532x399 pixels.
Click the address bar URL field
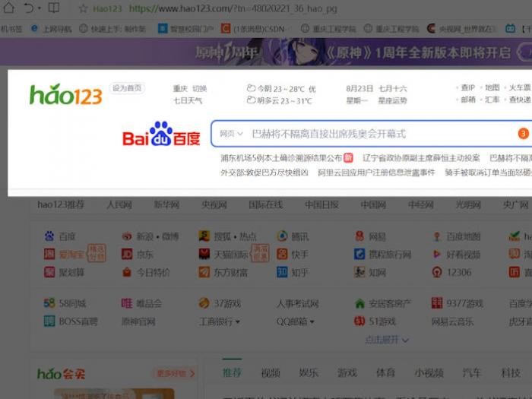pyautogui.click(x=233, y=8)
